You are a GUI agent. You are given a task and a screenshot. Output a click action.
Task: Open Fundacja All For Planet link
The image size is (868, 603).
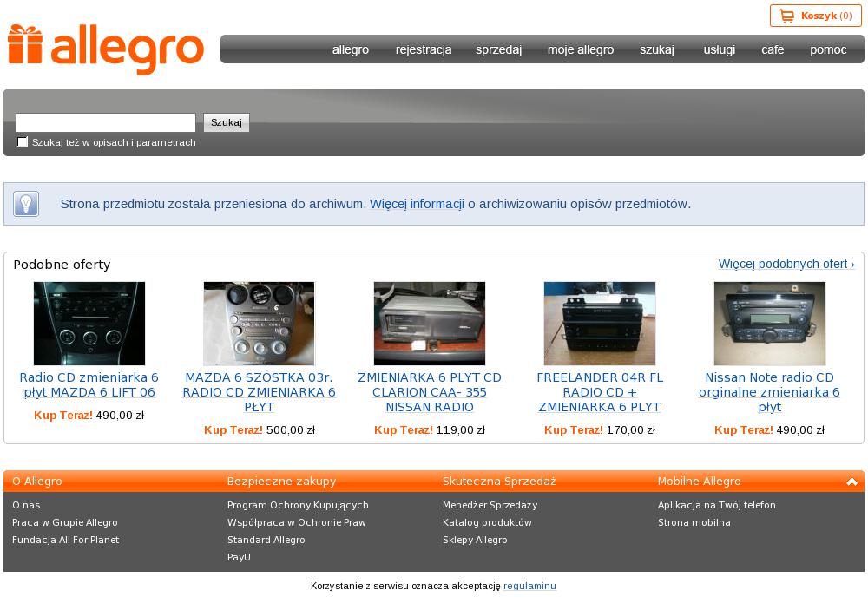click(65, 540)
